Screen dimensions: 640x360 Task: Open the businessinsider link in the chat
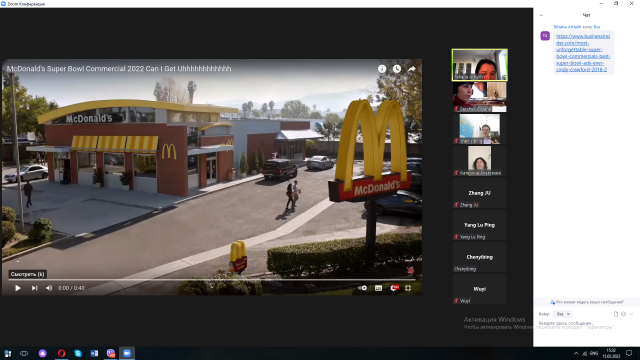(583, 53)
